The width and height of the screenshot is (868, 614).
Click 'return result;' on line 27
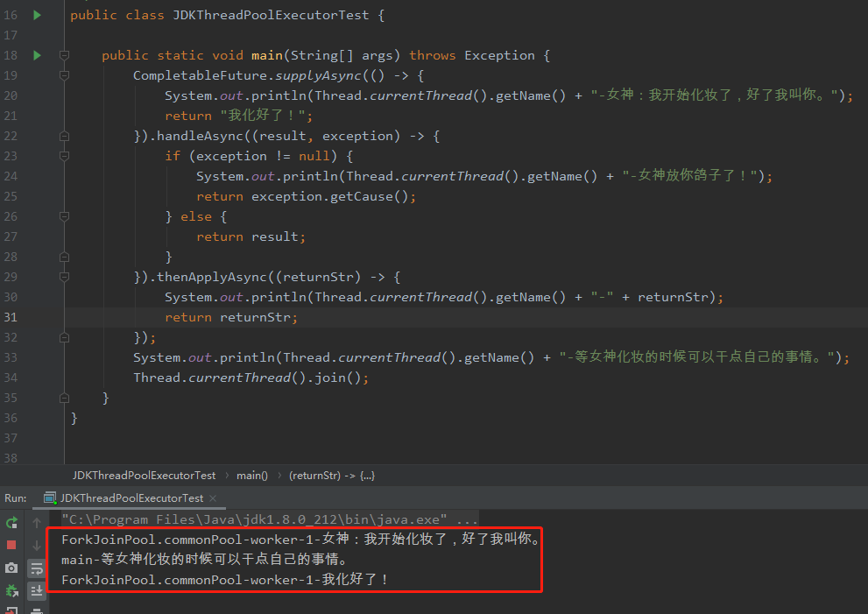[251, 237]
